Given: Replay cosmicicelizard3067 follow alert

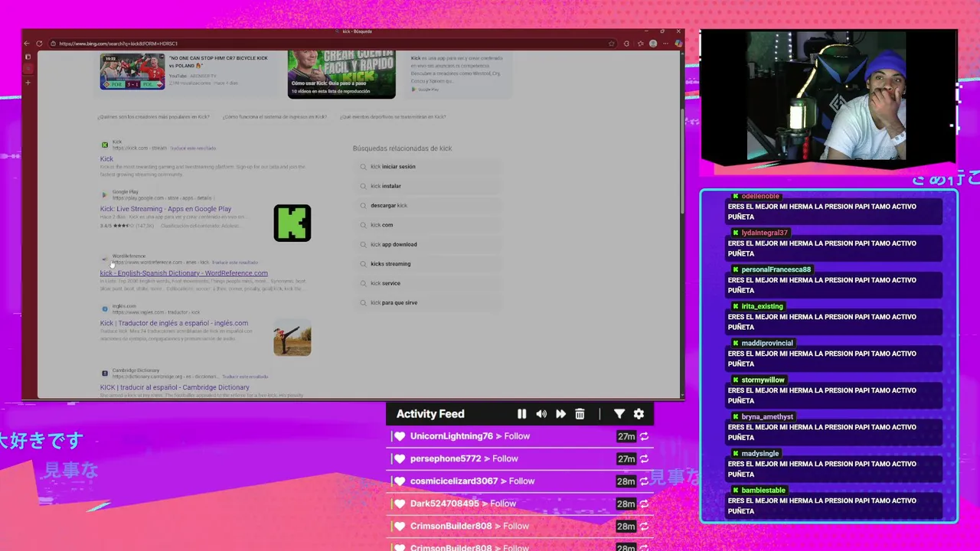Looking at the screenshot, I should pos(644,481).
